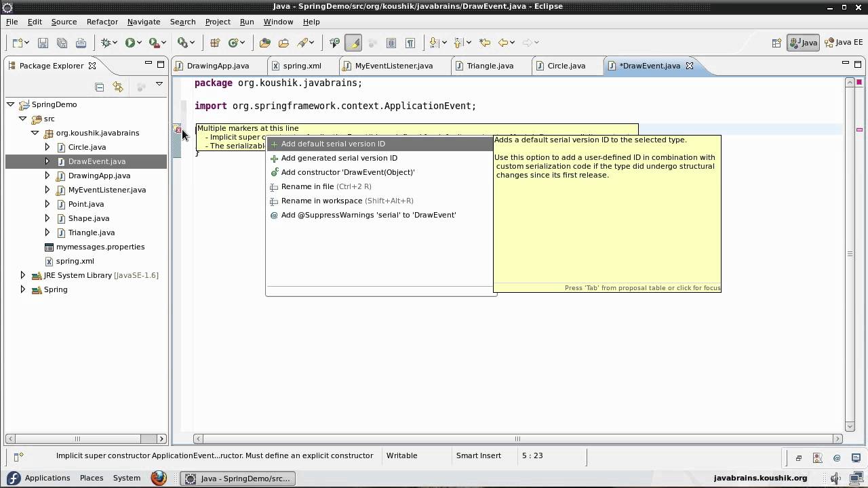Image resolution: width=868 pixels, height=488 pixels.
Task: Click Collapse All in Package Explorer
Action: pos(99,87)
